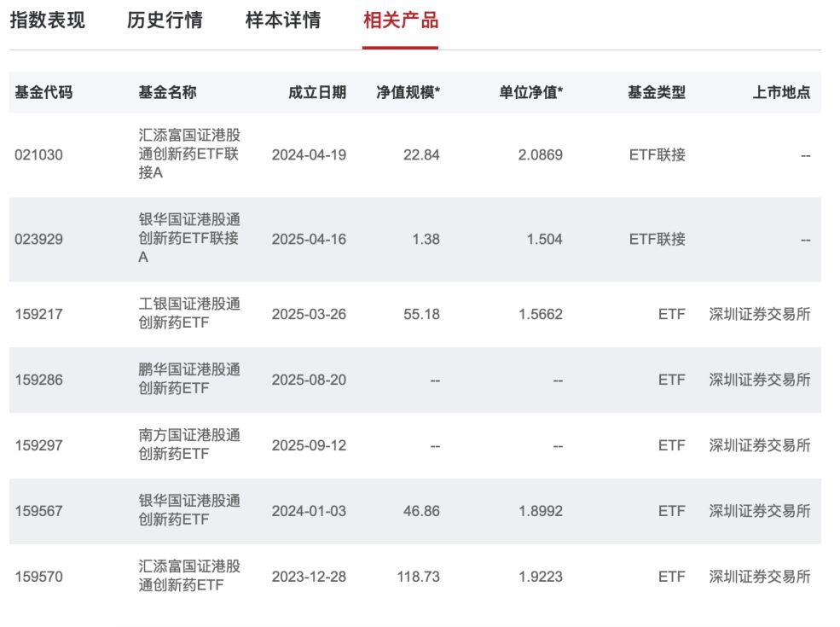Click the 基金代码 column header
This screenshot has height=627, width=840.
(43, 92)
